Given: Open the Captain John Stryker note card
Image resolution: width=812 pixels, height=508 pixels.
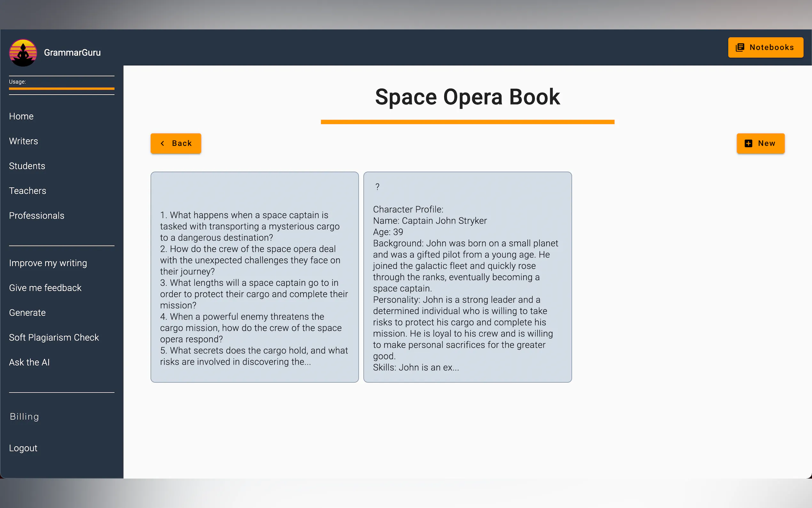Looking at the screenshot, I should [467, 277].
